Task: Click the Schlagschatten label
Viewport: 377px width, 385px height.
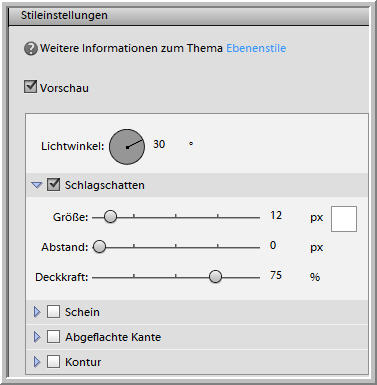Action: 105,185
